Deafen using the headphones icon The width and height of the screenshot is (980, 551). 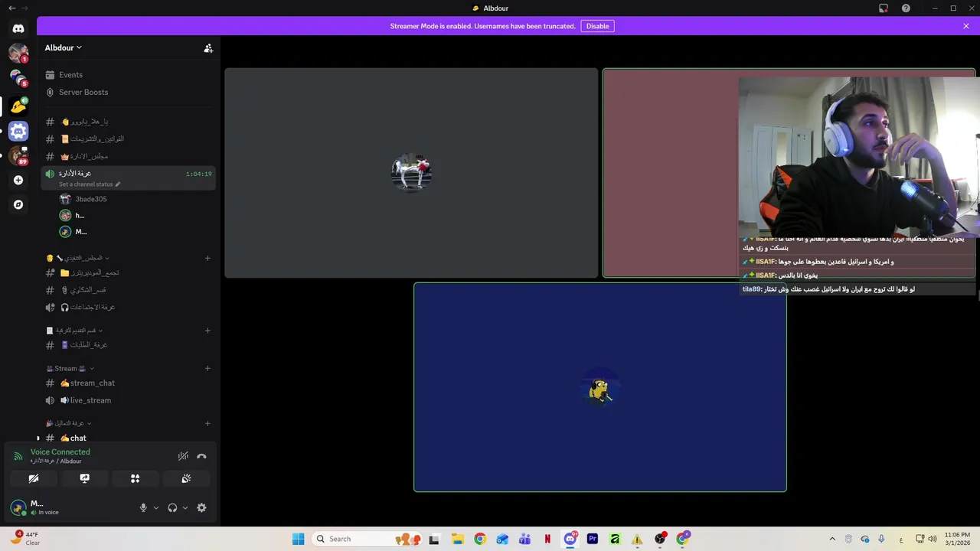[x=172, y=507]
